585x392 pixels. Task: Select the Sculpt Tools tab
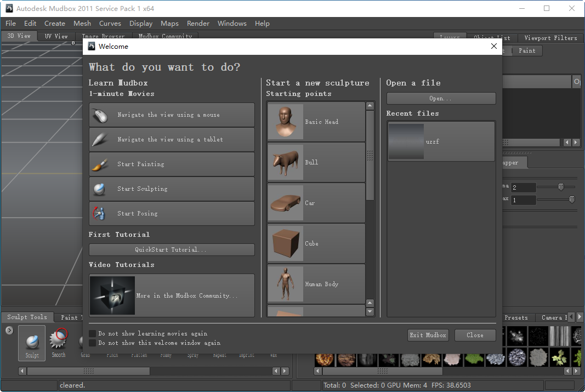[x=27, y=317]
